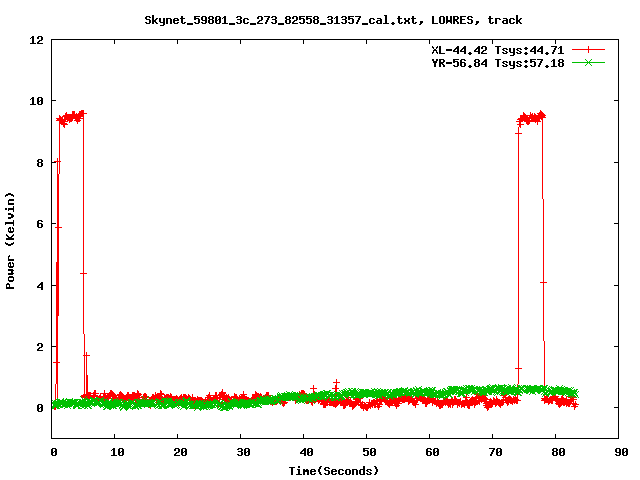Click the second red pulse plateau near 75 seconds
The width and height of the screenshot is (640, 480).
coord(531,118)
